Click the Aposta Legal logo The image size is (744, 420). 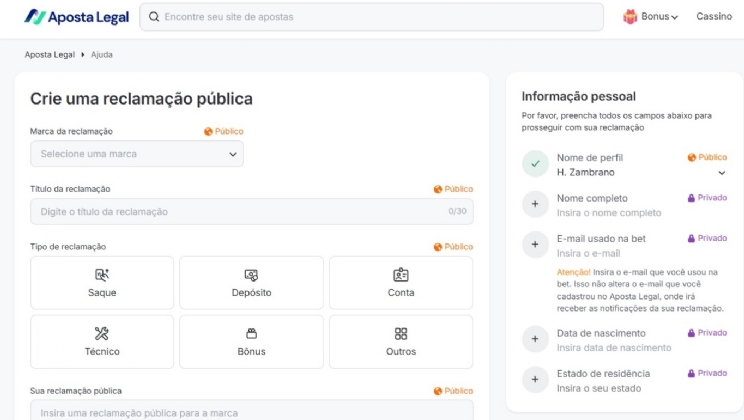tap(76, 17)
